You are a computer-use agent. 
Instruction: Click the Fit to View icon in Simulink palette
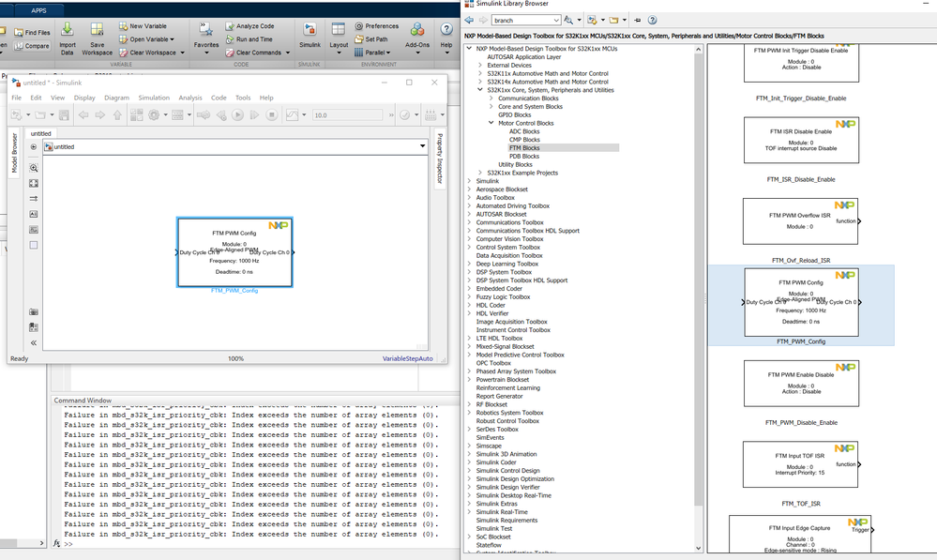(34, 184)
